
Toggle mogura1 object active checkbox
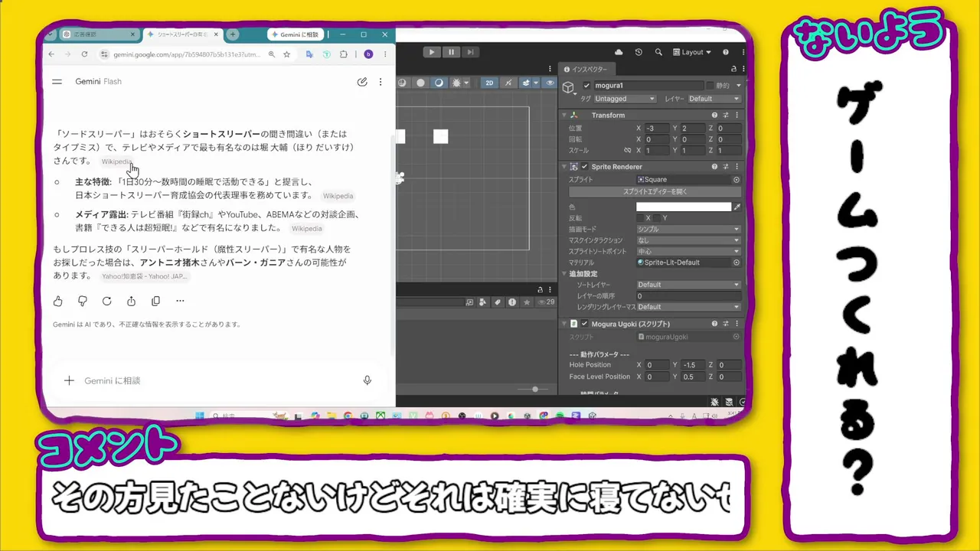pos(586,86)
